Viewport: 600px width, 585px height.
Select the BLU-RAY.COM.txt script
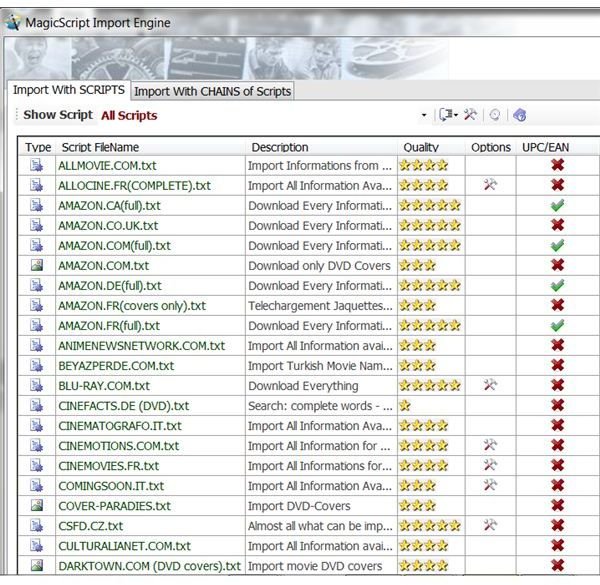coord(104,386)
